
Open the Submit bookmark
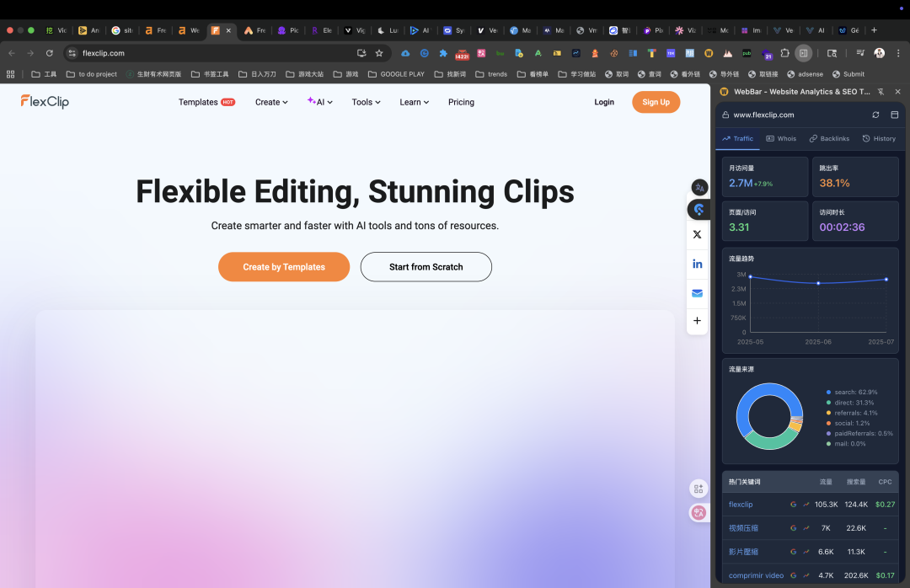[848, 74]
